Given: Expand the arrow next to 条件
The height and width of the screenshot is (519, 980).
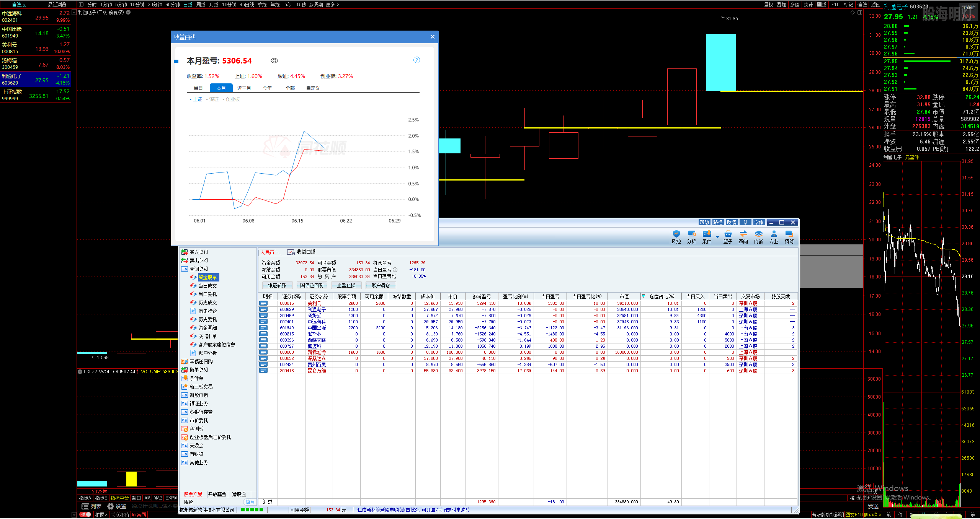Looking at the screenshot, I should click(717, 237).
